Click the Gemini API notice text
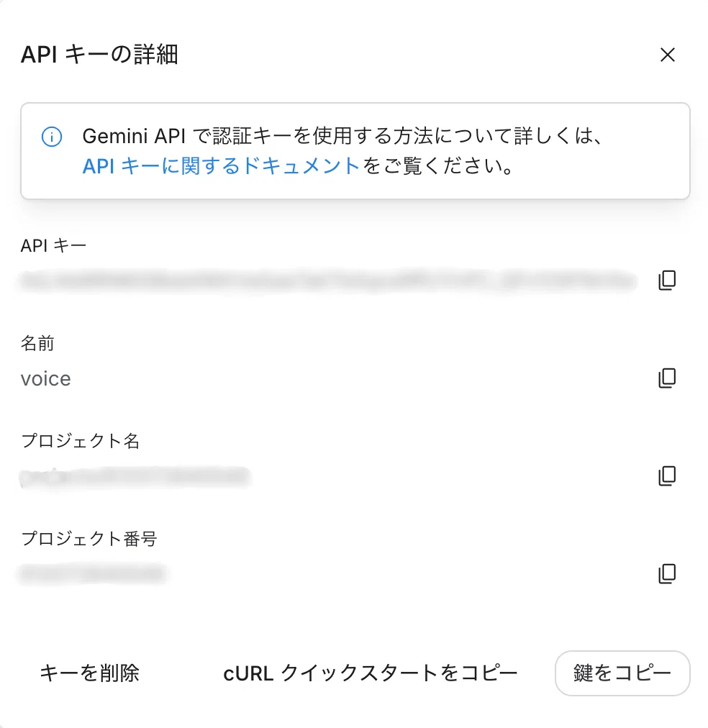The image size is (708, 728). point(342,151)
